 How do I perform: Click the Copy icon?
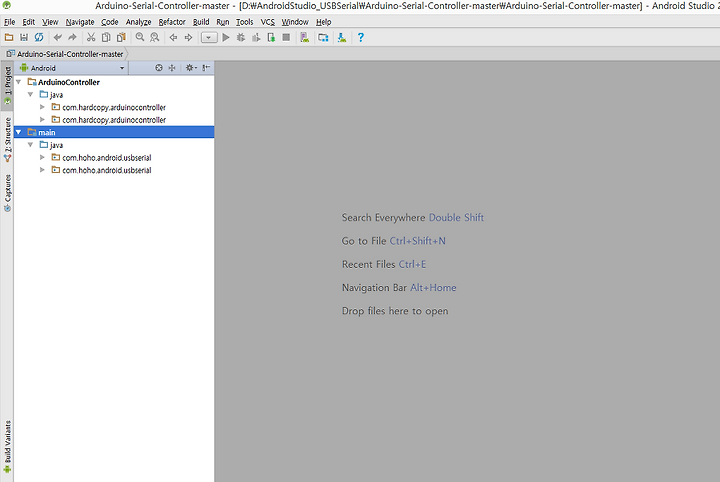[x=106, y=38]
